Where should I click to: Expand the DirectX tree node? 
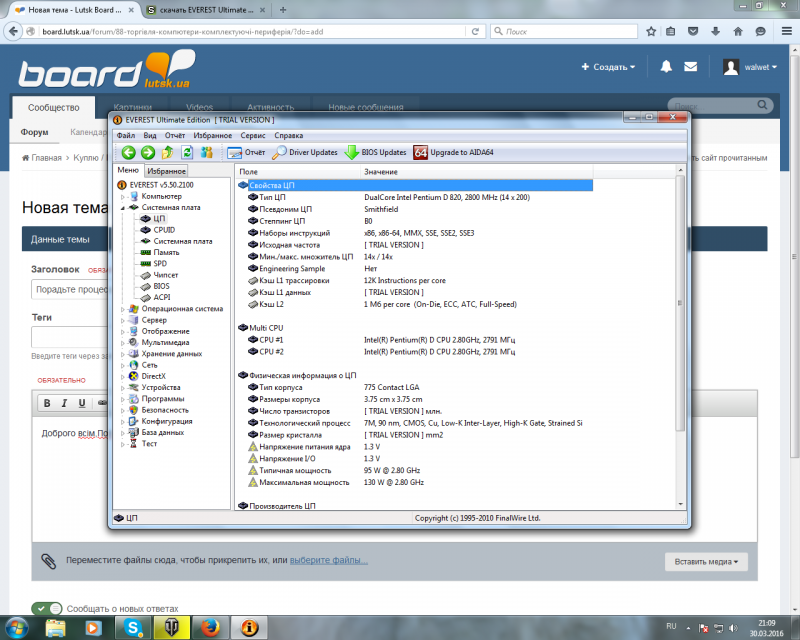[x=123, y=376]
